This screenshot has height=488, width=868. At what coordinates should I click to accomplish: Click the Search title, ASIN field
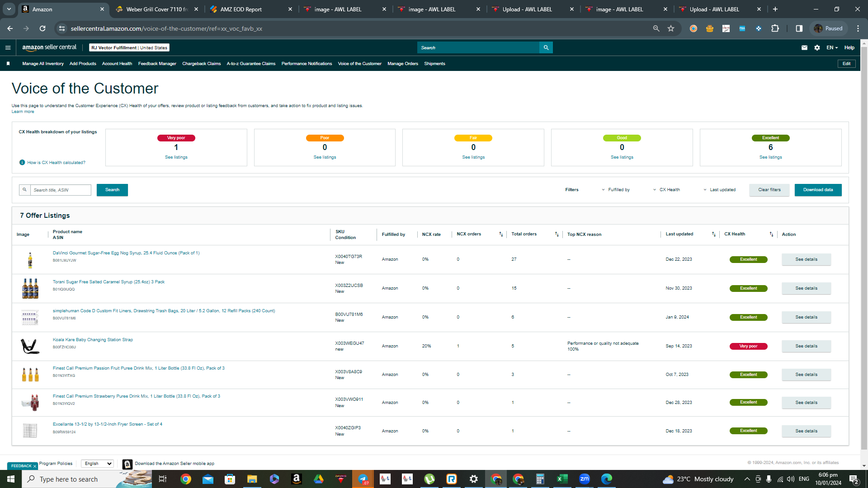(x=61, y=190)
